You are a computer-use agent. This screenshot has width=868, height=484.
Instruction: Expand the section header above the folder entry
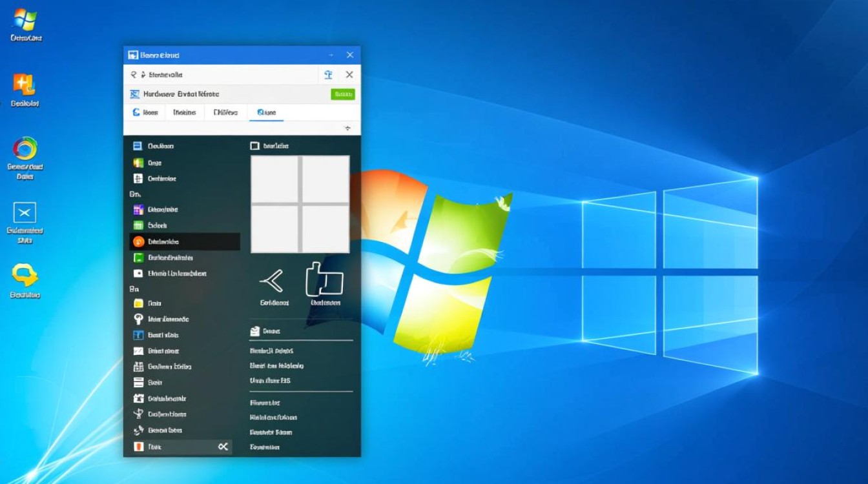tap(134, 289)
